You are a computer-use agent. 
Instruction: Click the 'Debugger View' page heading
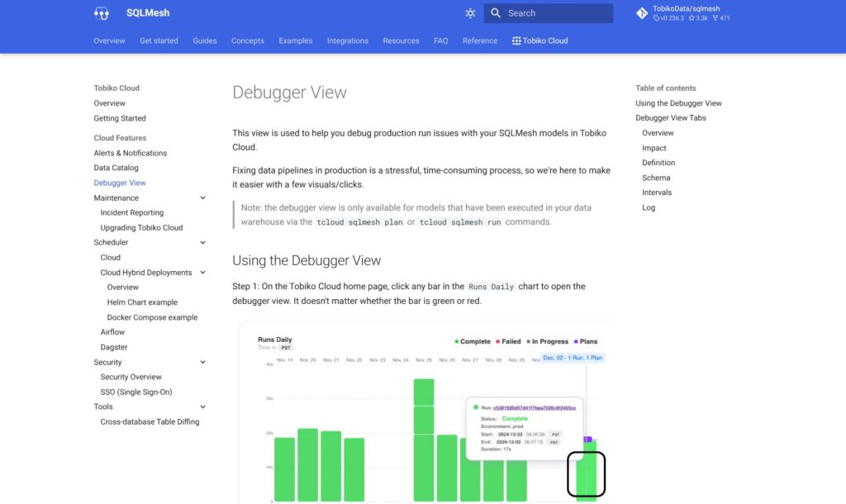pyautogui.click(x=289, y=93)
